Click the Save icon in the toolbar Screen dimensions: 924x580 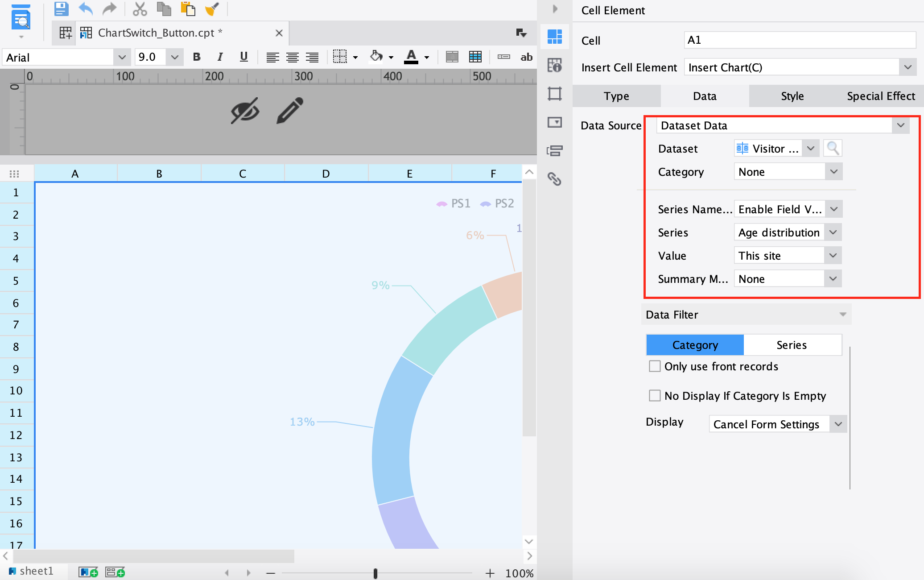pyautogui.click(x=61, y=8)
